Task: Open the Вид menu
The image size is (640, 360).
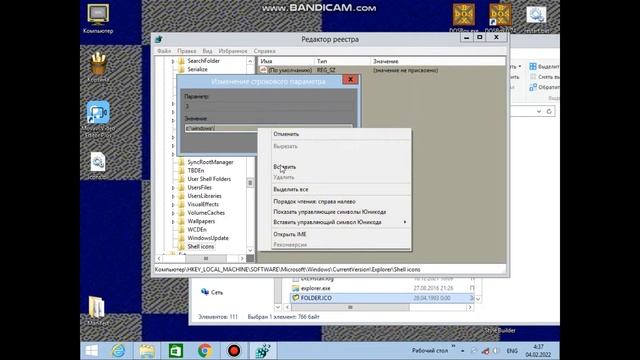Action: [x=207, y=51]
